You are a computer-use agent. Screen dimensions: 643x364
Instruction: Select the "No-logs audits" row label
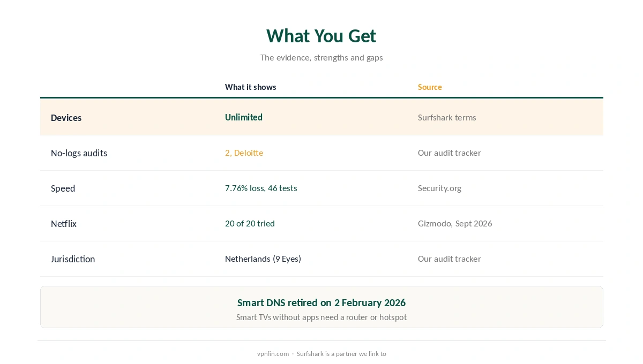pyautogui.click(x=79, y=153)
